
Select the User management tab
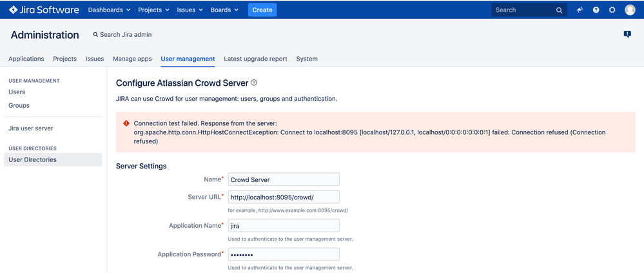(x=188, y=59)
